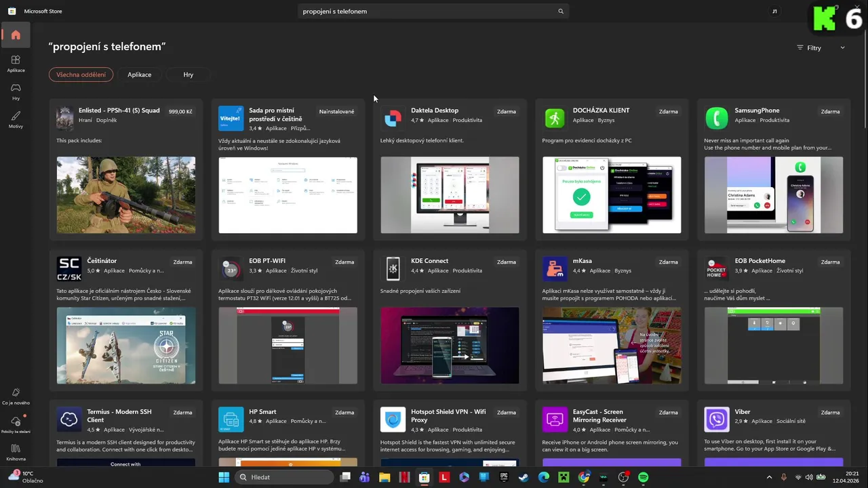Open Aplikace section in sidebar
Viewport: 868px width, 488px height.
16,64
